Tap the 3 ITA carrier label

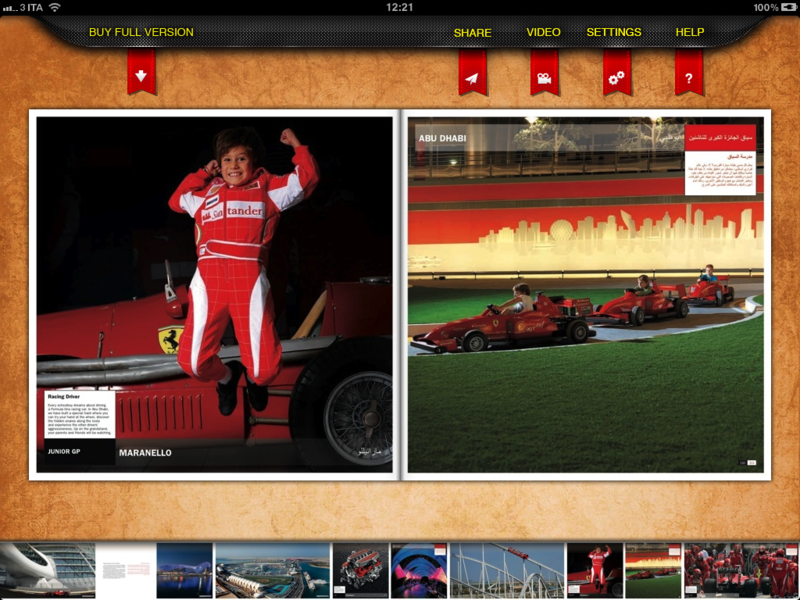point(32,7)
